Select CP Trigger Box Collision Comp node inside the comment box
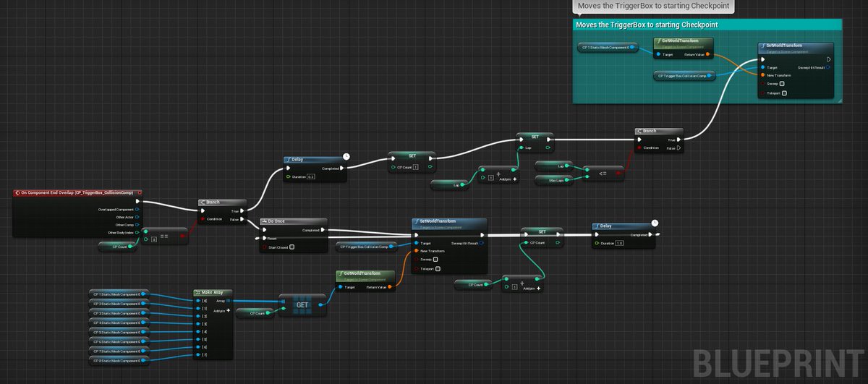Viewport: 868px width, 384px height. pos(685,75)
